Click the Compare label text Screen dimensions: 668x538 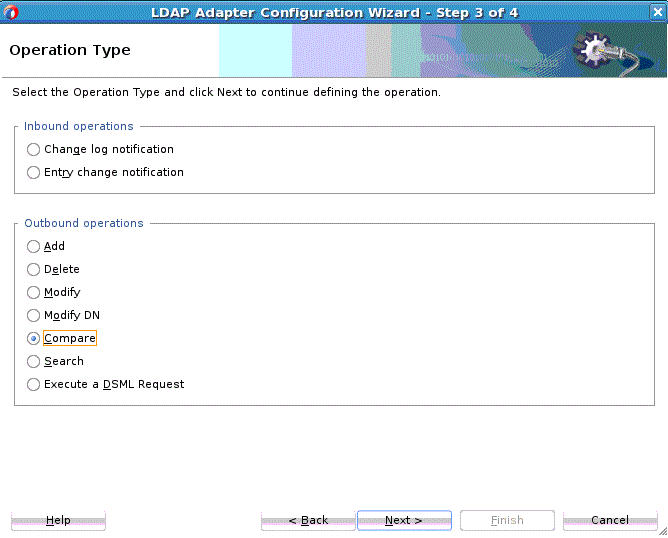[x=70, y=338]
